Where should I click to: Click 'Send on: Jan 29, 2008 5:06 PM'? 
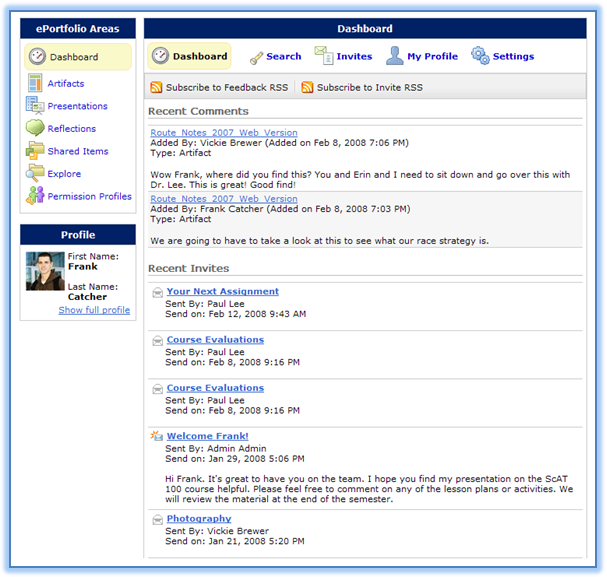tap(235, 459)
